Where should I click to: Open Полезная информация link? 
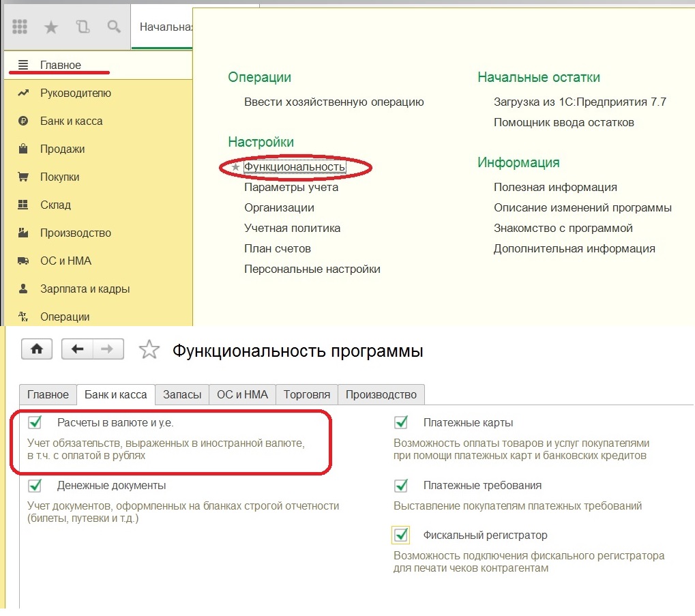[555, 188]
